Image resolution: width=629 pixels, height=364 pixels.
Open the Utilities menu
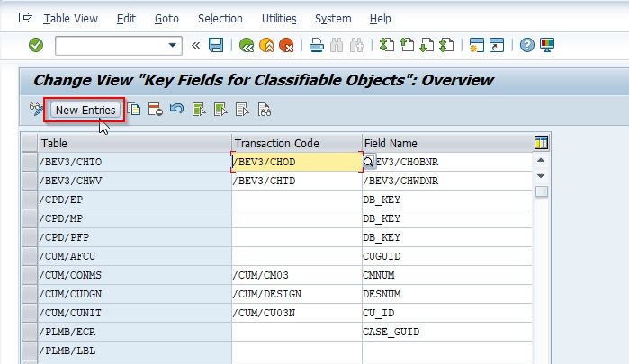coord(279,19)
